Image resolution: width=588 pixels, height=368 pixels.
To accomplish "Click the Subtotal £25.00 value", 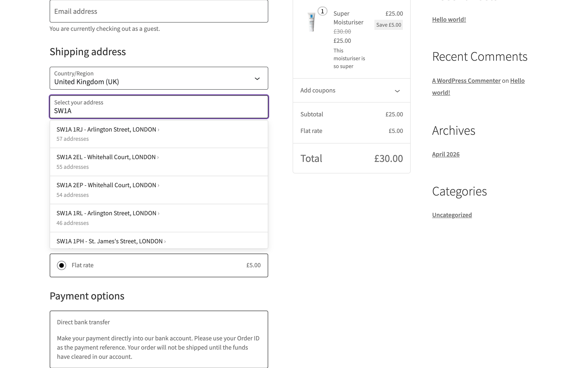I will point(394,114).
